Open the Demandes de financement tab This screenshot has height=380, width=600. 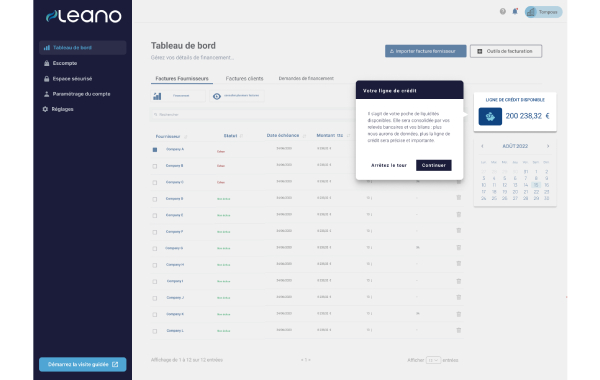[306, 78]
